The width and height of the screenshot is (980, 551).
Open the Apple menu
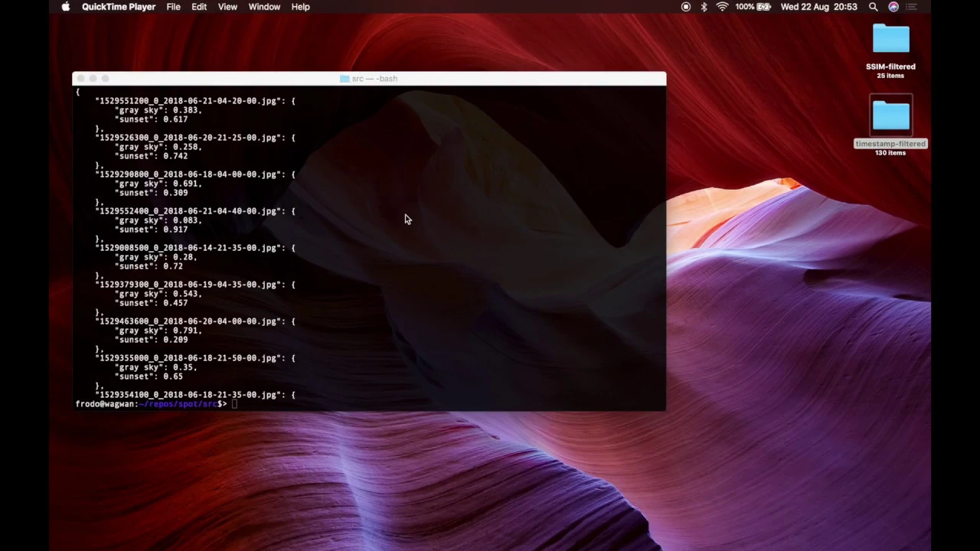click(66, 7)
